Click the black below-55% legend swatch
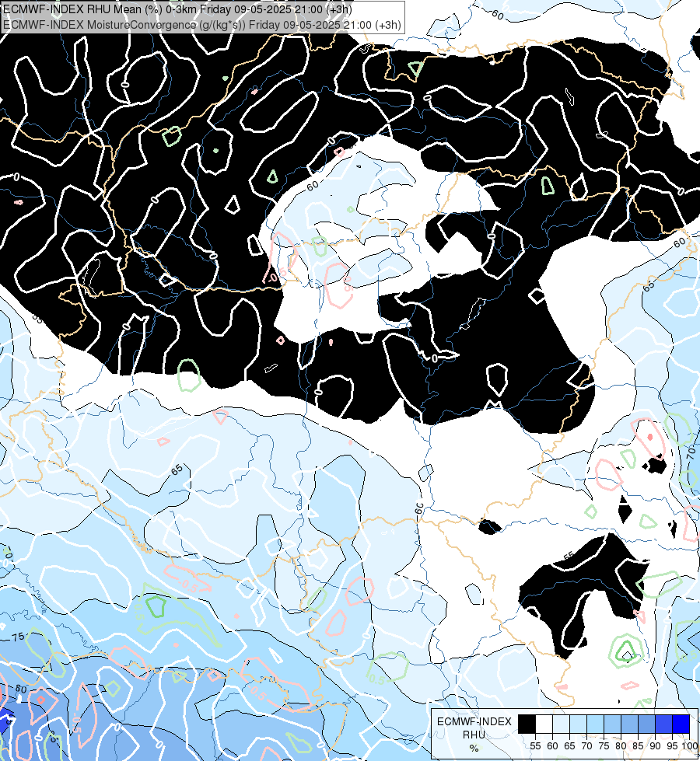This screenshot has height=761, width=700. 527,724
